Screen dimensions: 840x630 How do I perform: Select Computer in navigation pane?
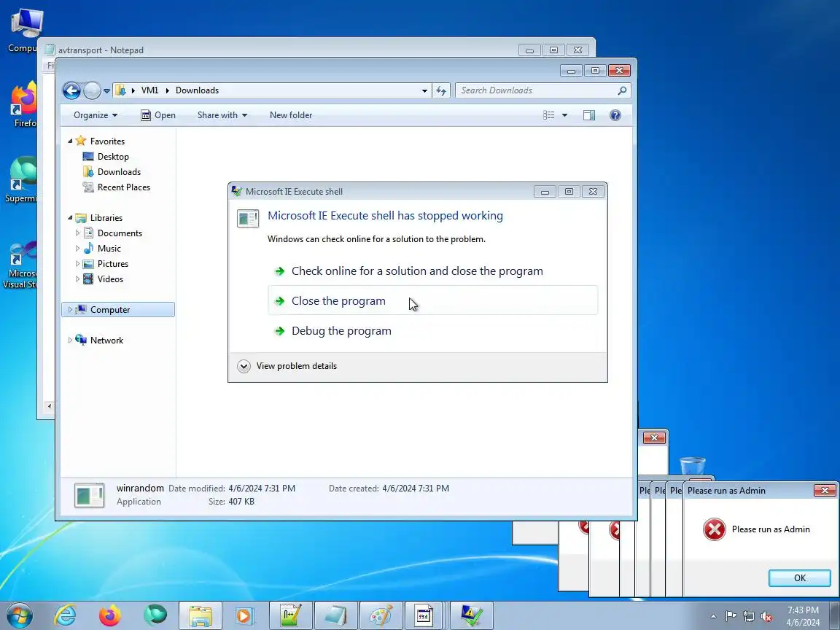(118, 310)
